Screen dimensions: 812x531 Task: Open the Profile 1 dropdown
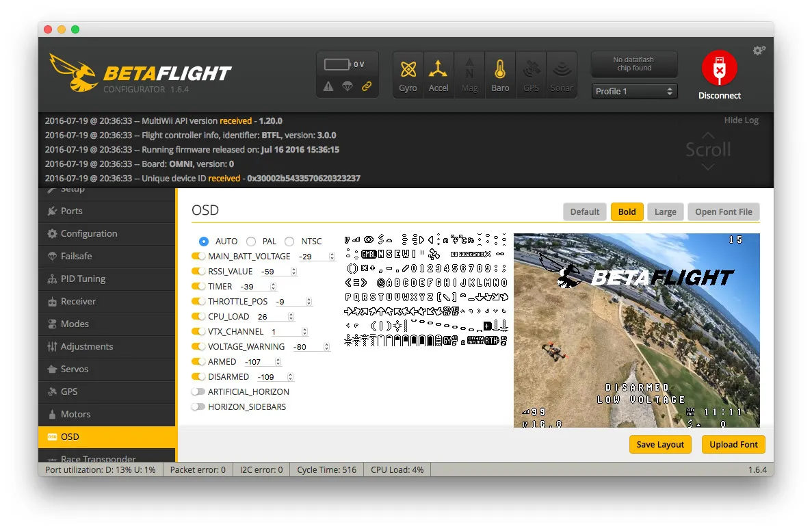[633, 91]
